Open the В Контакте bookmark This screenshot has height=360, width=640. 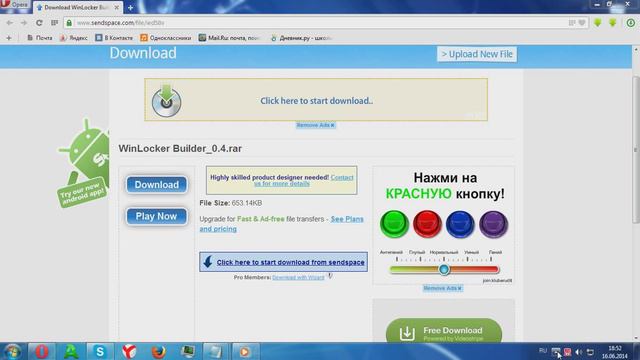tap(114, 38)
